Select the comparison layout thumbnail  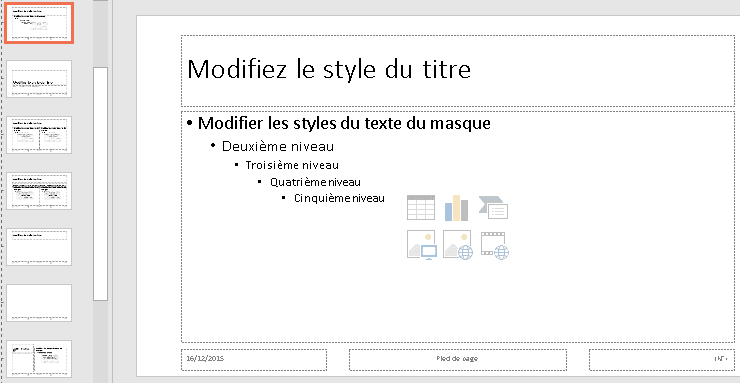[39, 191]
